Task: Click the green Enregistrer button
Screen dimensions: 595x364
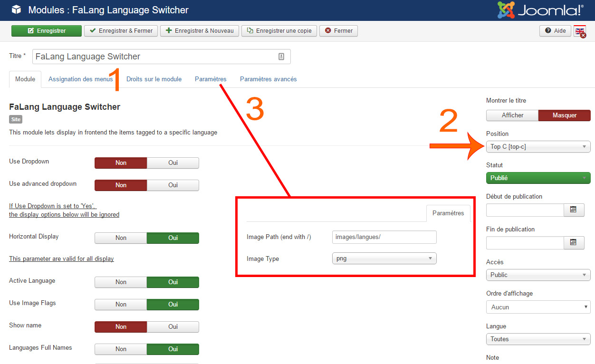Action: click(x=46, y=31)
